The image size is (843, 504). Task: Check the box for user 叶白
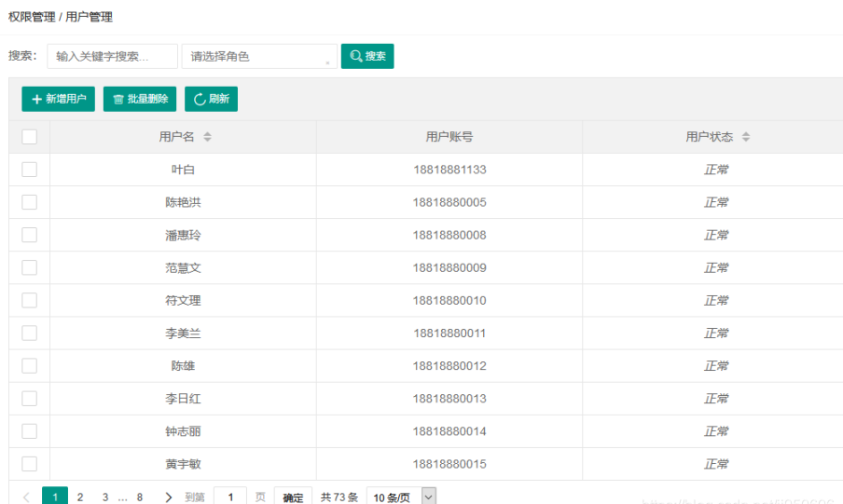click(x=29, y=170)
